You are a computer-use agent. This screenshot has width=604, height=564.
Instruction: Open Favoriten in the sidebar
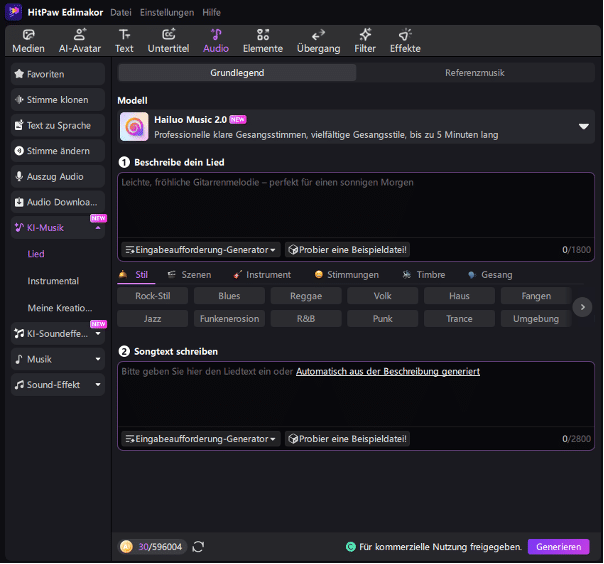click(58, 74)
